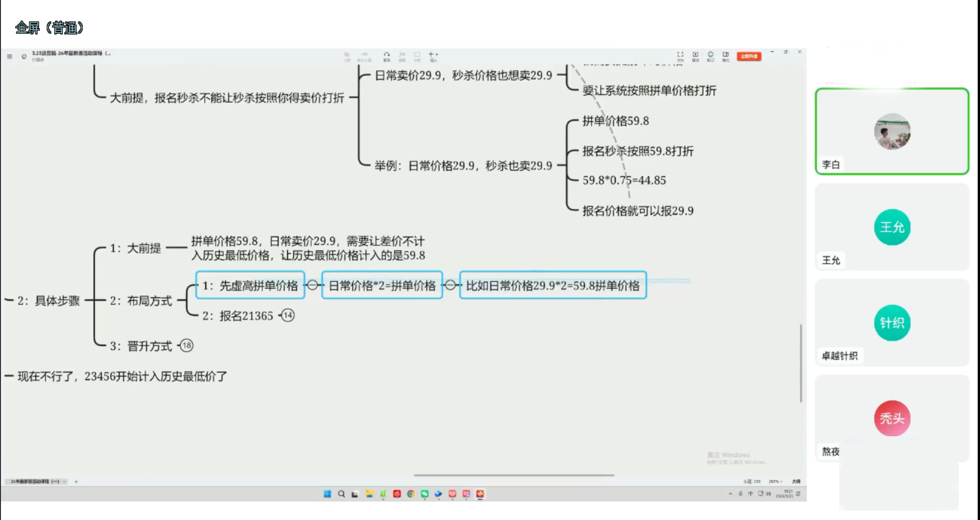This screenshot has width=980, height=520.
Task: Add a new sheet with plus button
Action: pyautogui.click(x=76, y=482)
